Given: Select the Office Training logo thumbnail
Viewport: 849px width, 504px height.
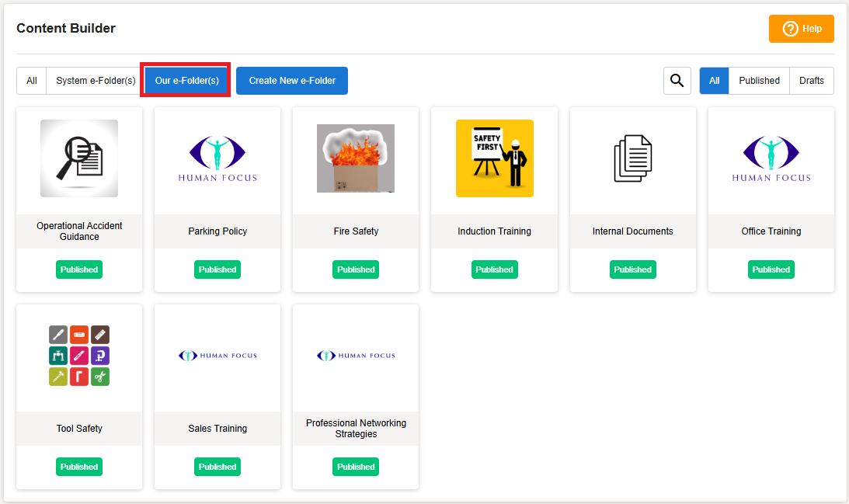Looking at the screenshot, I should (771, 158).
